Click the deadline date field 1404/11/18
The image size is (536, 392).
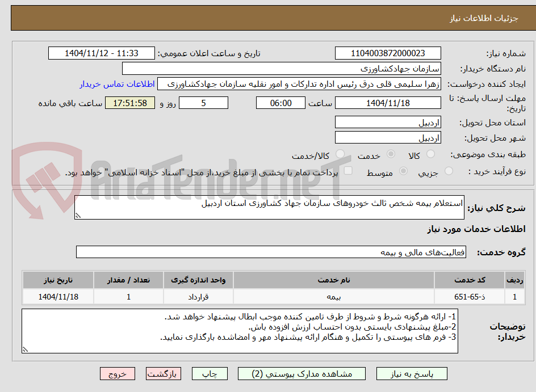click(x=388, y=103)
